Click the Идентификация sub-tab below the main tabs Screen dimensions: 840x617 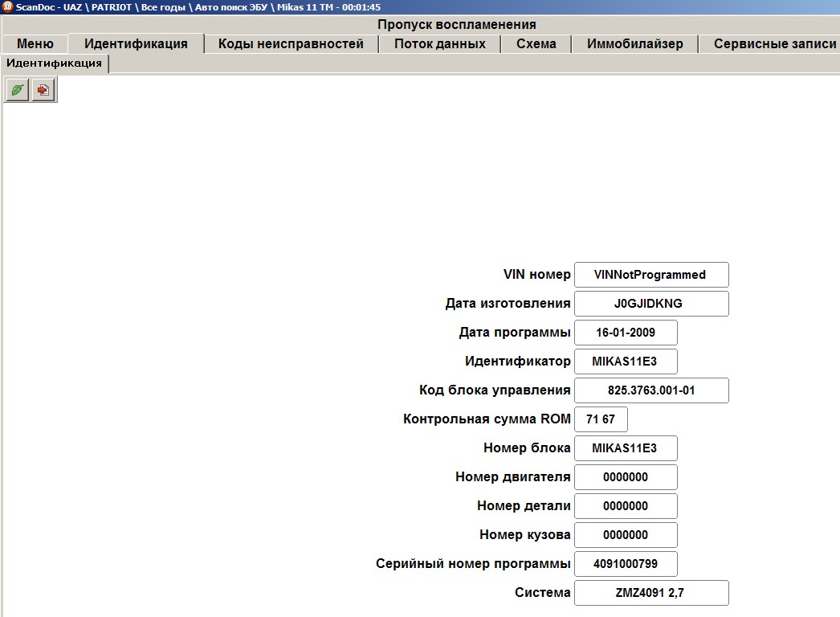55,63
